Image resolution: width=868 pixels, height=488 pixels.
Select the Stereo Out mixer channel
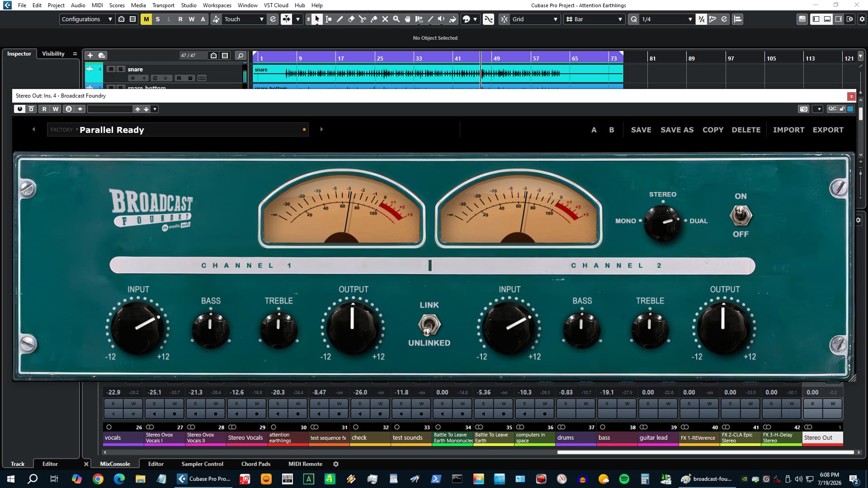[x=822, y=437]
